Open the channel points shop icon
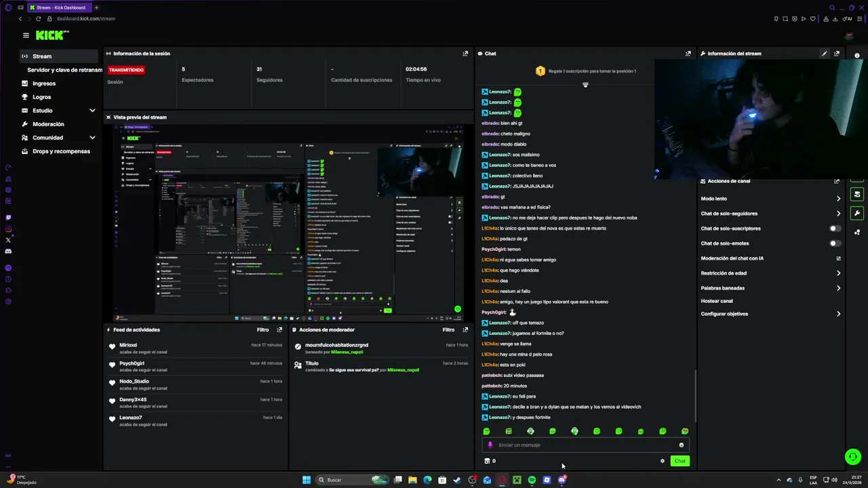 pyautogui.click(x=487, y=461)
